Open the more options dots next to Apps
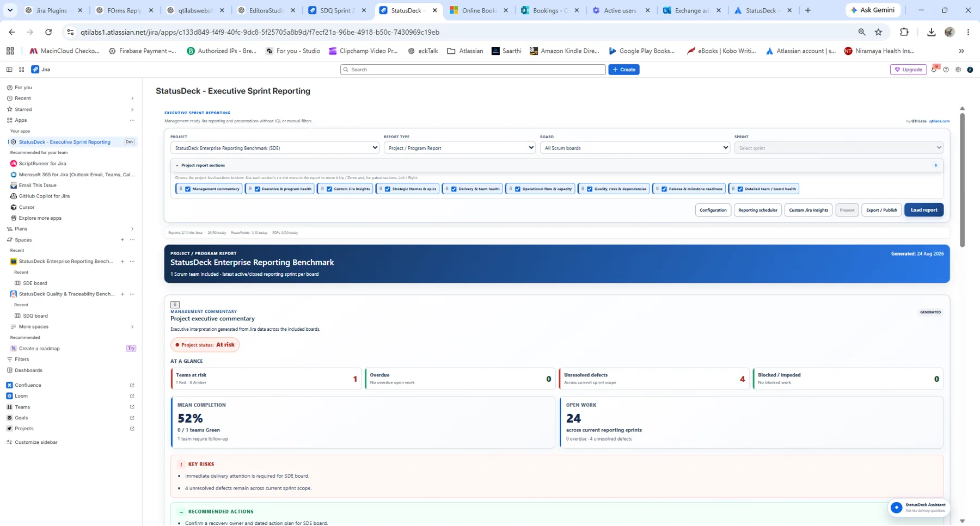The width and height of the screenshot is (980, 526). pyautogui.click(x=132, y=120)
